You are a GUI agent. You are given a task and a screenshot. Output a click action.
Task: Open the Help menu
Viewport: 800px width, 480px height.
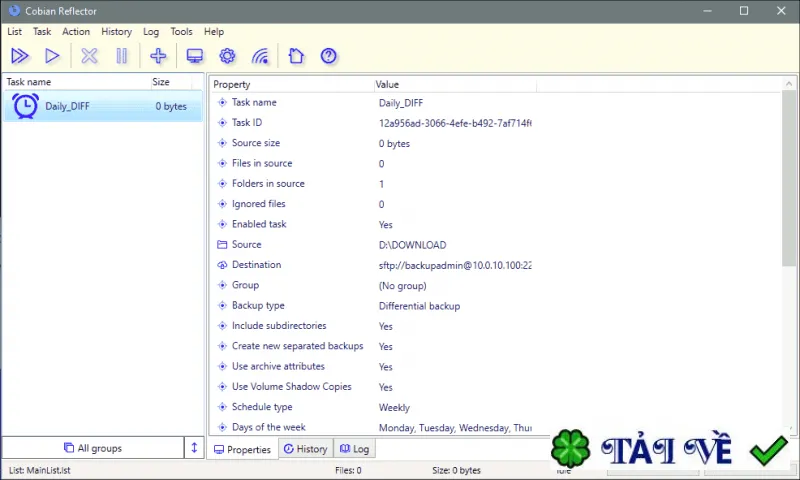tap(214, 32)
